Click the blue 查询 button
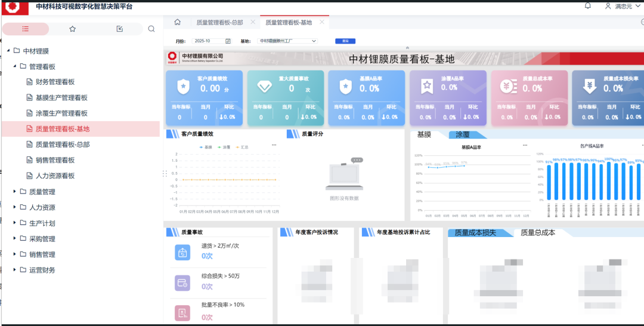This screenshot has height=326, width=644. coord(345,41)
